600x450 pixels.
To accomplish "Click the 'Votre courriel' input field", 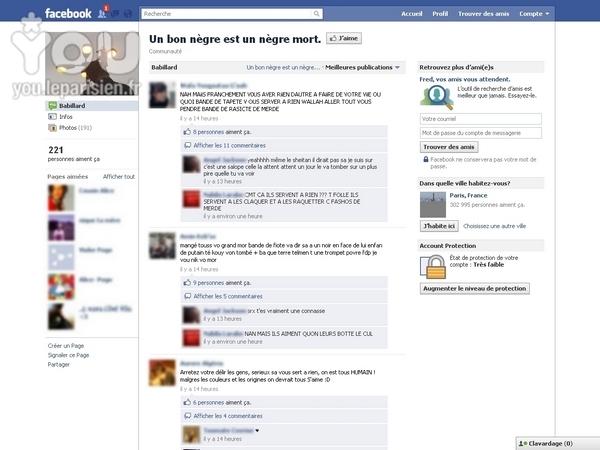I will 480,118.
